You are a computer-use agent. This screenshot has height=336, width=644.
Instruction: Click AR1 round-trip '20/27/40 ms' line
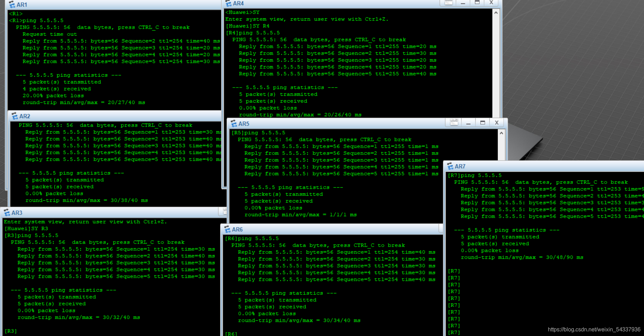point(84,102)
